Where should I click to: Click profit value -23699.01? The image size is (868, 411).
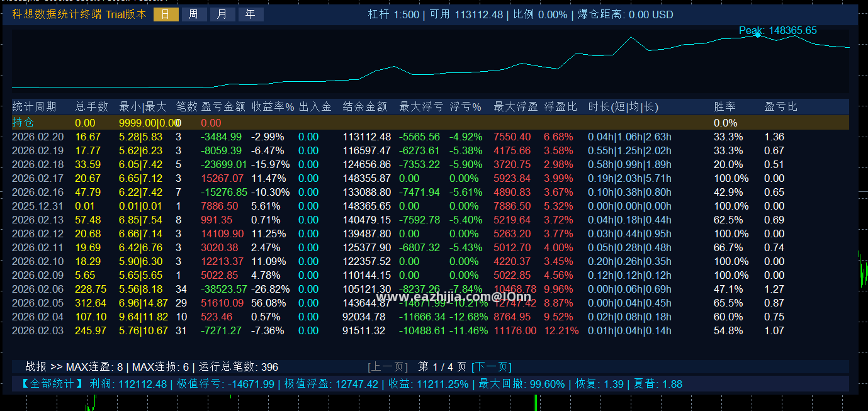click(223, 164)
